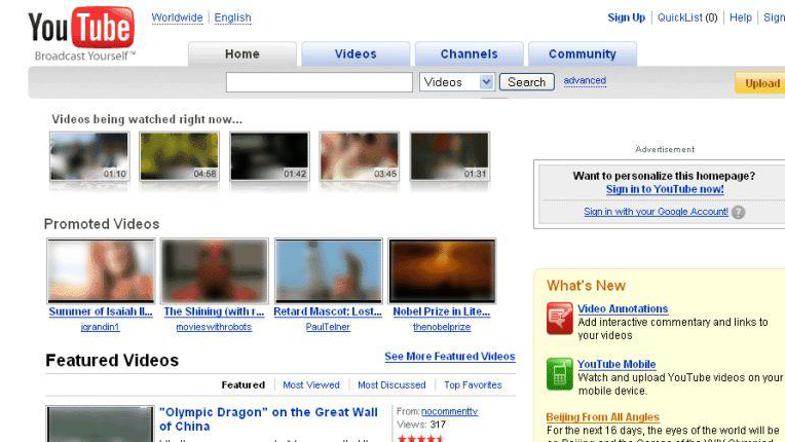Open the 04:58 video thumbnail
Screen dimensions: 785x442
[x=179, y=156]
